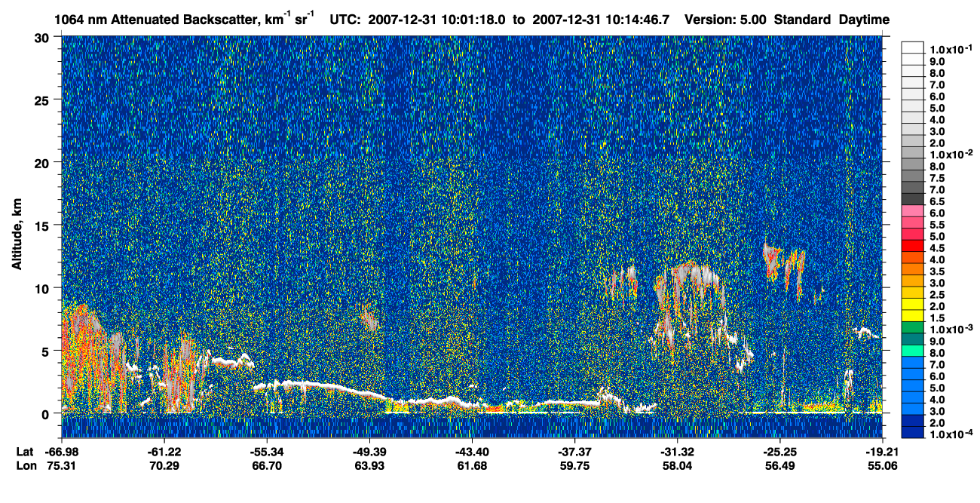Click the altitude tick label '20'
Viewport: 980px width, 503px height.
(x=44, y=162)
